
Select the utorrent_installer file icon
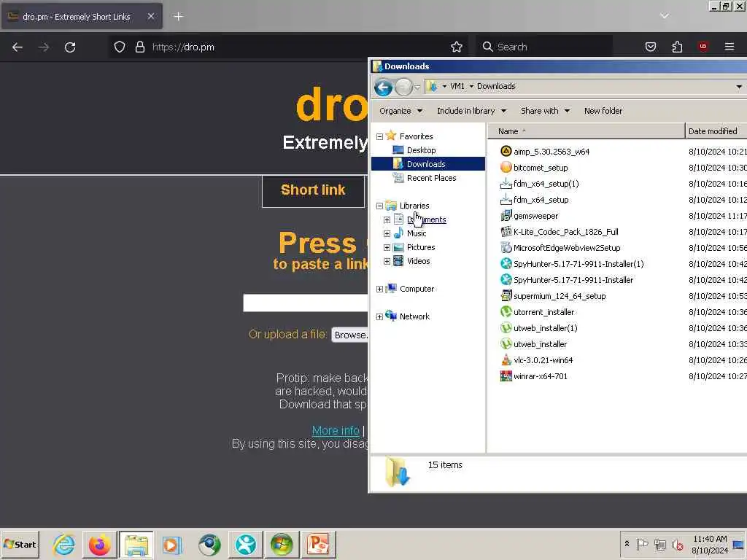pos(506,312)
